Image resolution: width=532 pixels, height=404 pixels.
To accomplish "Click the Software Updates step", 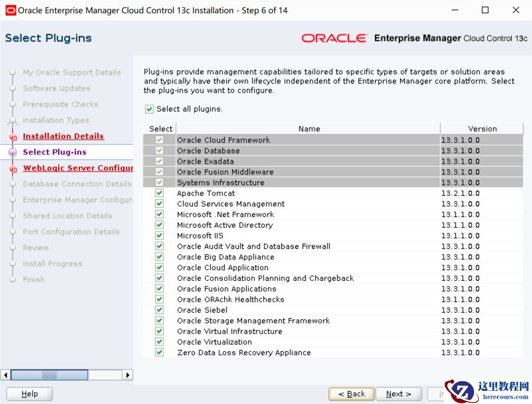I will [57, 88].
